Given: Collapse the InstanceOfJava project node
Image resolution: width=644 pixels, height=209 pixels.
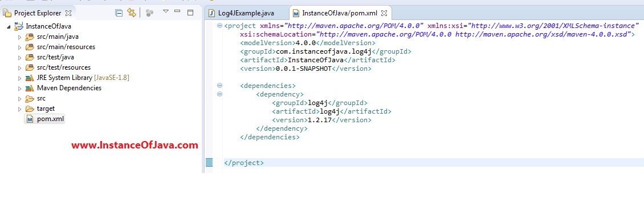Looking at the screenshot, I should (x=9, y=27).
